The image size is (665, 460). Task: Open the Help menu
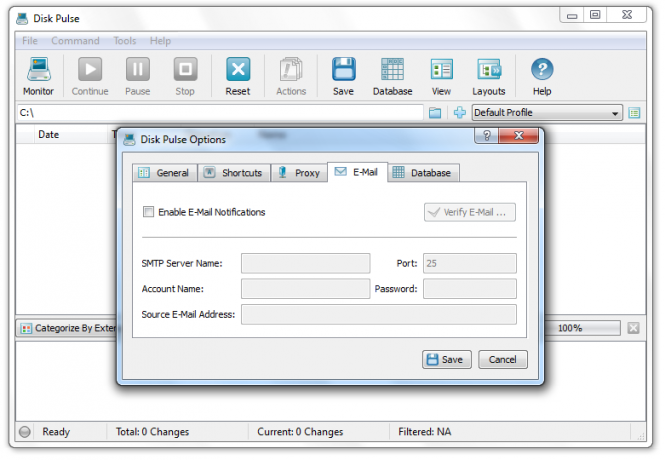point(160,41)
